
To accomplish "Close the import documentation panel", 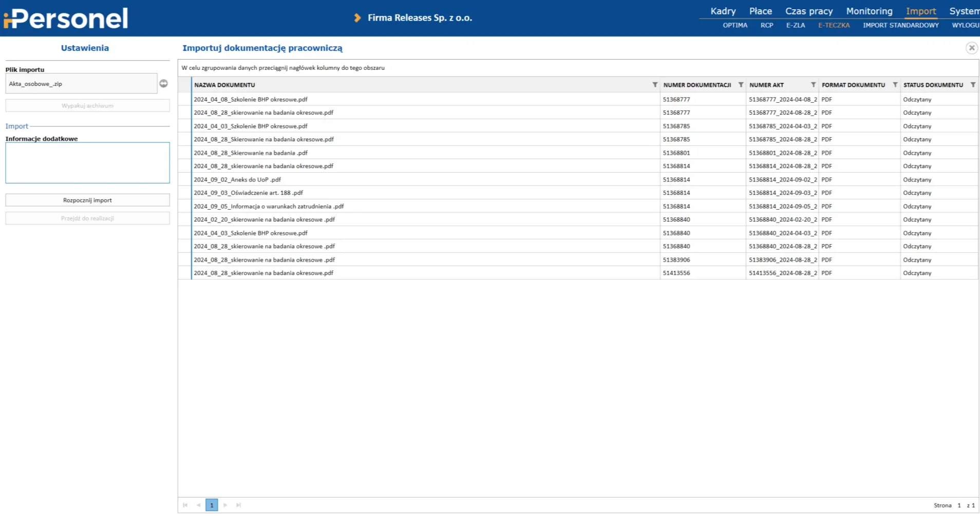I will [x=971, y=48].
